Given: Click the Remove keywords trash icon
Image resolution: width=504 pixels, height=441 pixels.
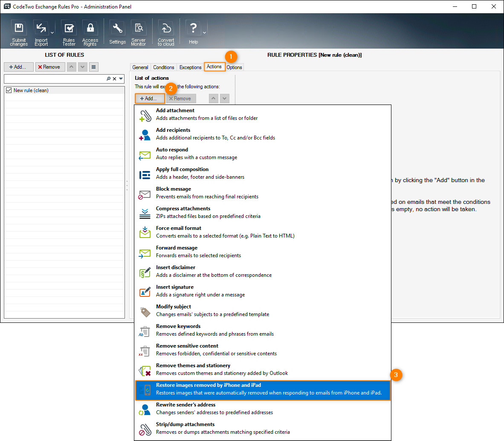Looking at the screenshot, I should 145,331.
